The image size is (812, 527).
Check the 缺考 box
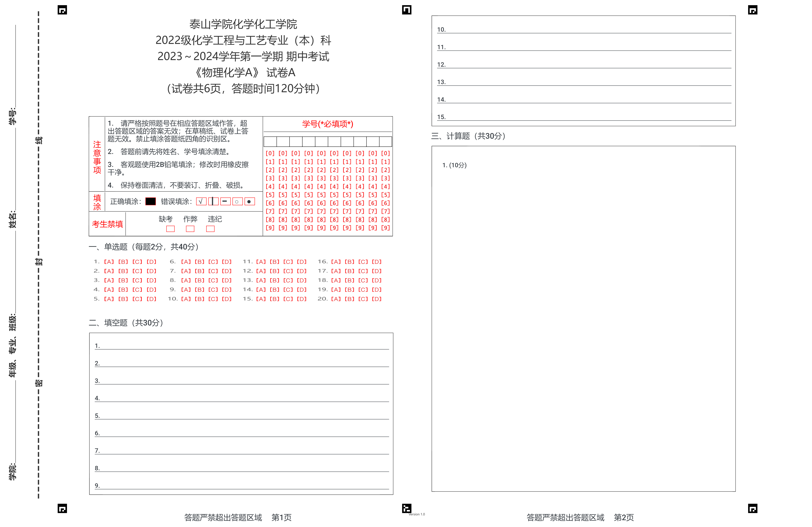click(x=171, y=229)
